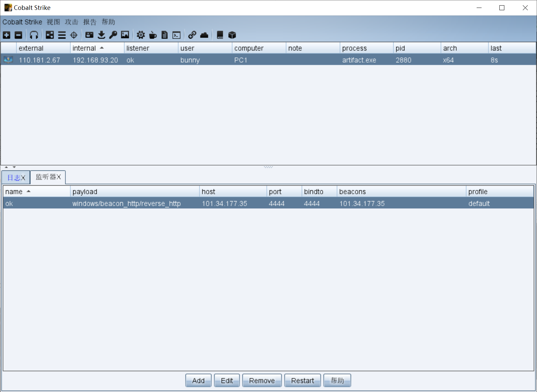Generate Windows executable gear icon

[x=141, y=35]
